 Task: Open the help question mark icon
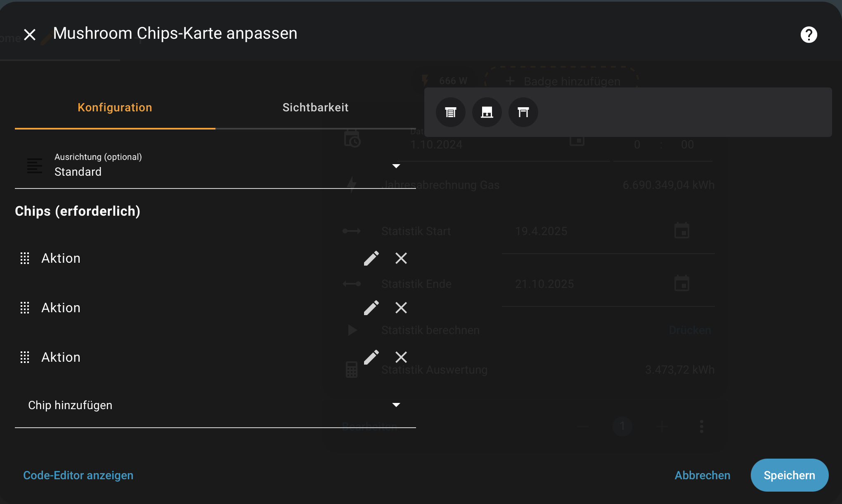click(x=809, y=35)
